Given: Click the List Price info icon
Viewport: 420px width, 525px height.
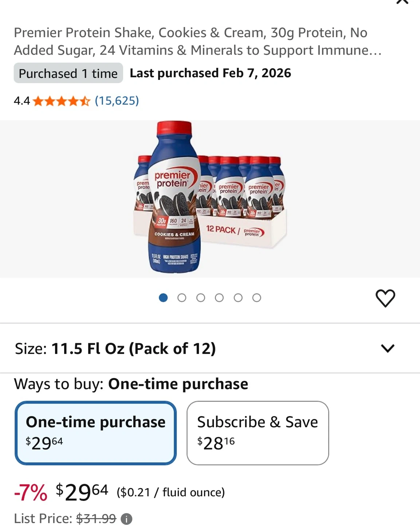Looking at the screenshot, I should coord(126,518).
